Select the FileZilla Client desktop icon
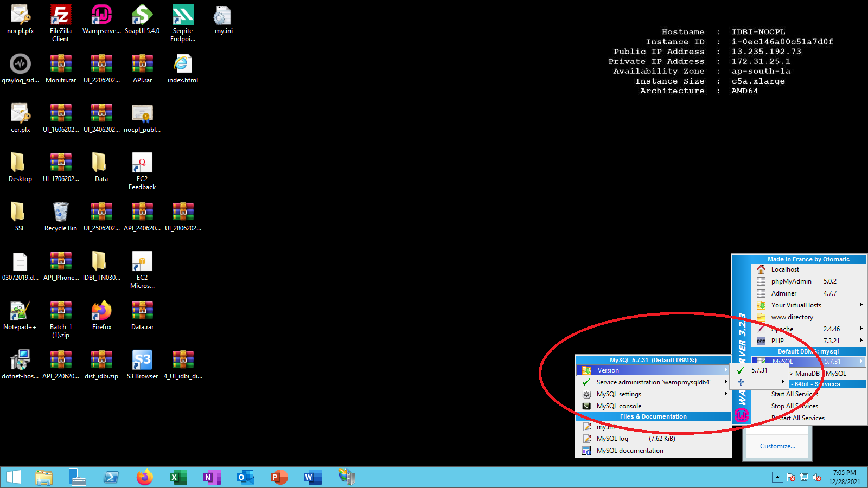 pos(61,23)
